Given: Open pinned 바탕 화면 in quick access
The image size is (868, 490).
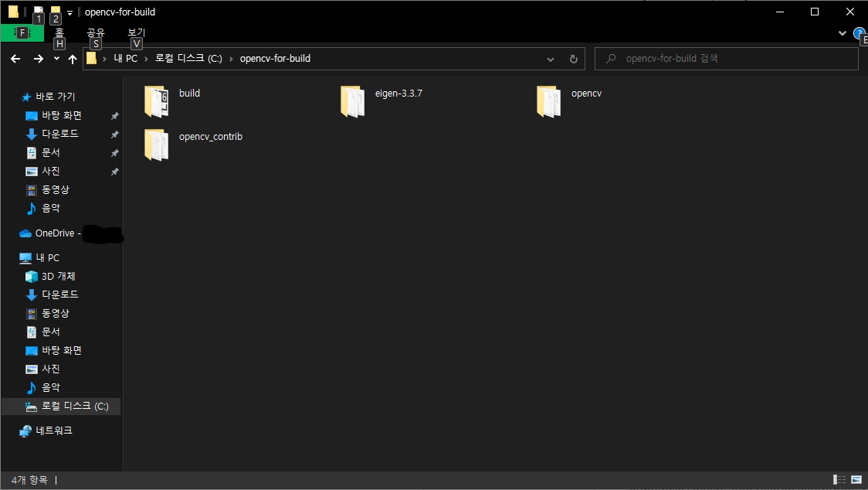Looking at the screenshot, I should point(62,115).
